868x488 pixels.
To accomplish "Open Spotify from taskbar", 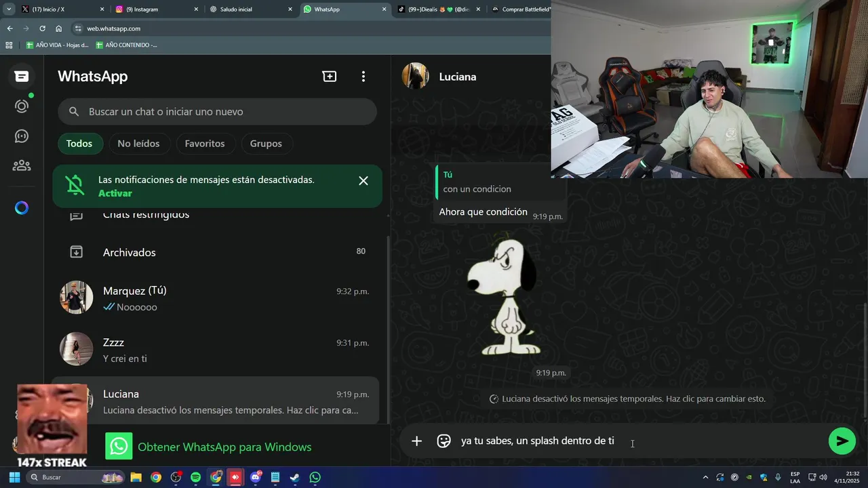I will 195,477.
